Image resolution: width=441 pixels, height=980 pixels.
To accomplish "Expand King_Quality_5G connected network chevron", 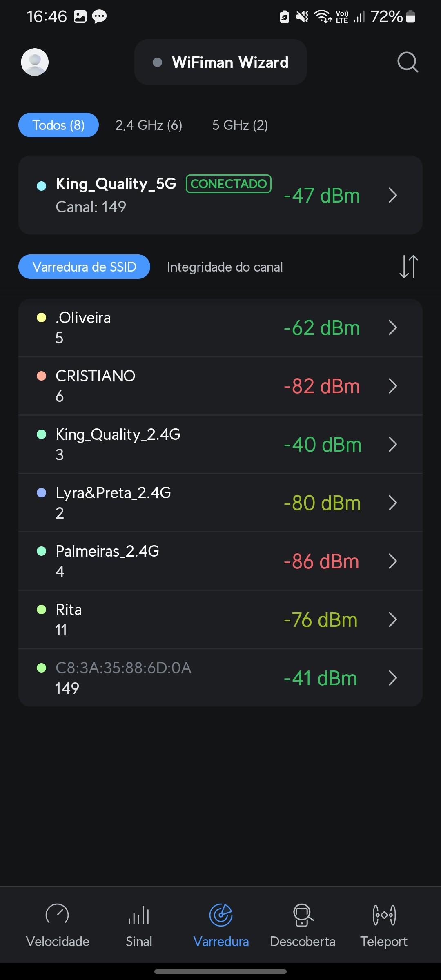I will pyautogui.click(x=392, y=195).
